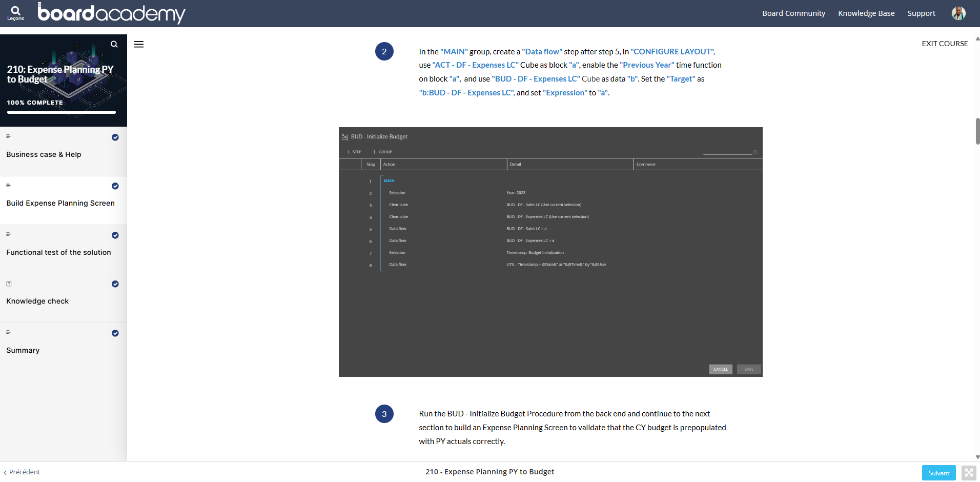The width and height of the screenshot is (980, 482).
Task: Click the Summary completion checkmark
Action: 115,333
